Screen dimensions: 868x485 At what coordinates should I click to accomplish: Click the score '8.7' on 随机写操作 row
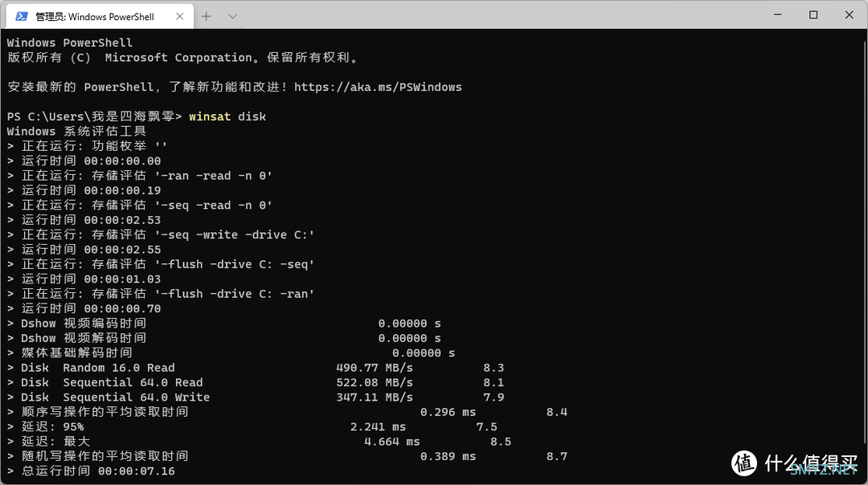pos(556,457)
